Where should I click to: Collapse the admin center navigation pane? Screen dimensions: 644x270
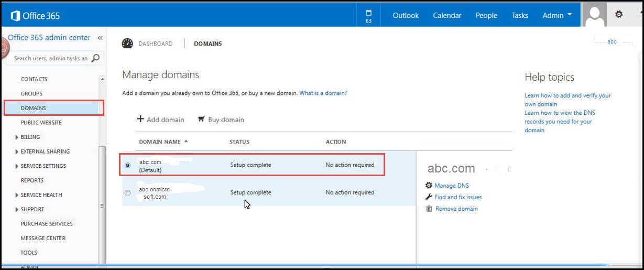pyautogui.click(x=100, y=38)
